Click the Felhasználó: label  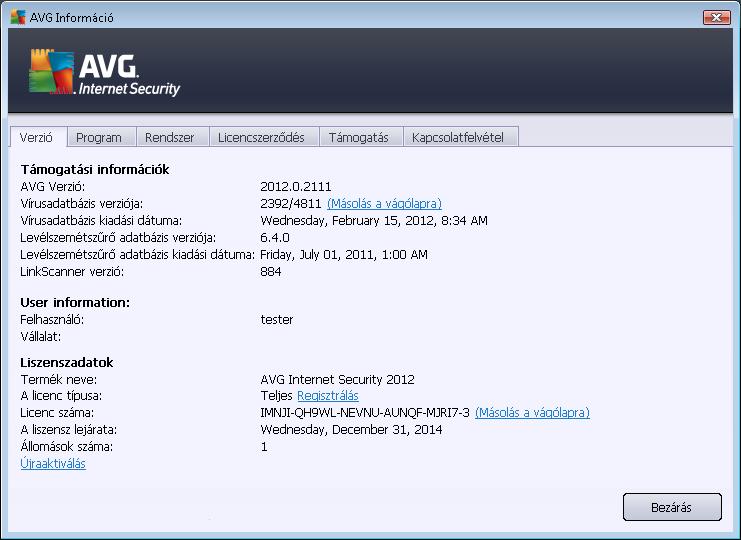point(52,320)
